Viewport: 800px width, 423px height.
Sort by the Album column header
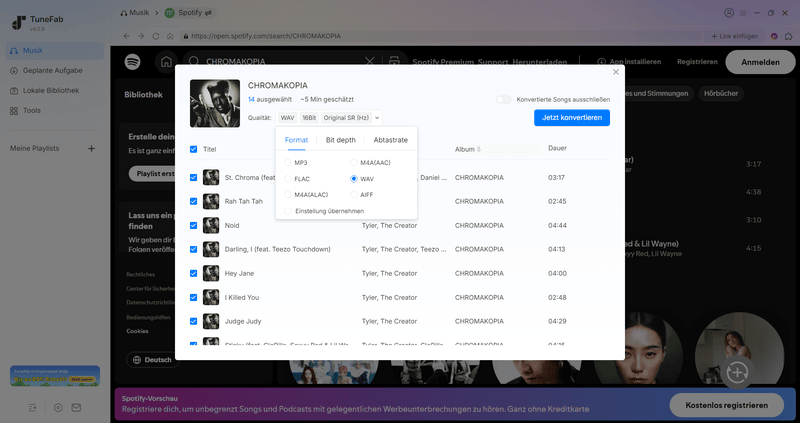tap(467, 150)
